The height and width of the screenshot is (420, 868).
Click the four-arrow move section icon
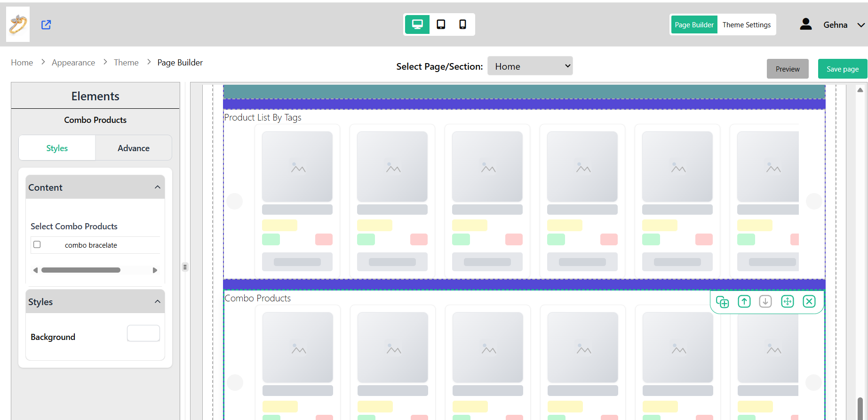[788, 301]
